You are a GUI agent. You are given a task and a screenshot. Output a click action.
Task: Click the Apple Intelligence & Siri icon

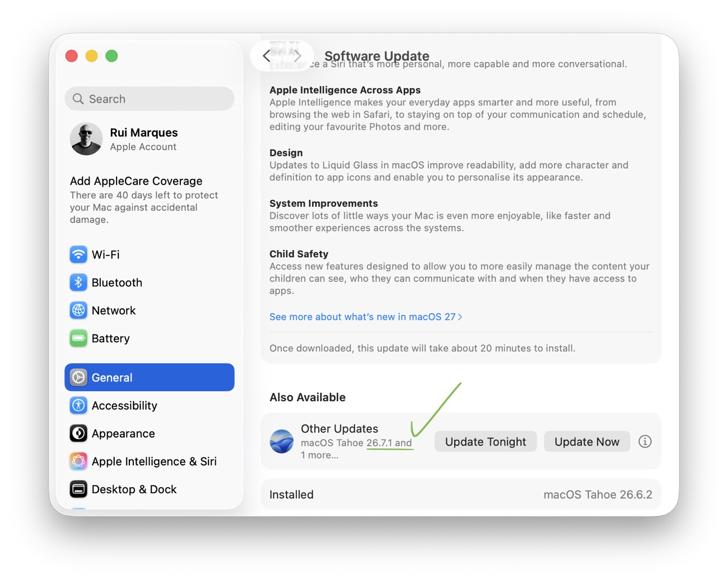coord(78,461)
